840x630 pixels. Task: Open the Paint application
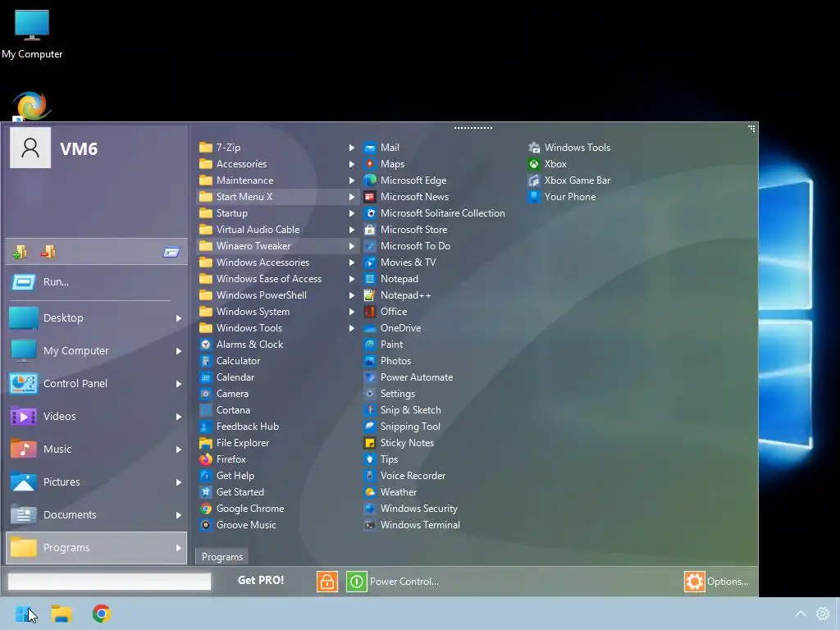pos(383,345)
